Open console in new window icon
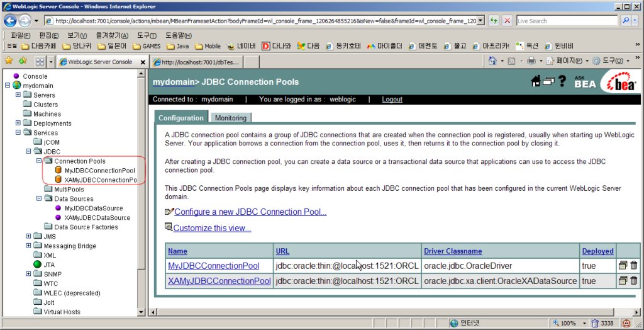This screenshot has width=644, height=330. [x=548, y=81]
